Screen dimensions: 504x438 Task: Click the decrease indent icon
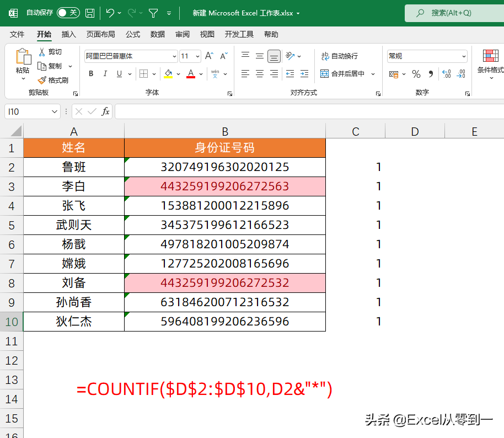[290, 74]
